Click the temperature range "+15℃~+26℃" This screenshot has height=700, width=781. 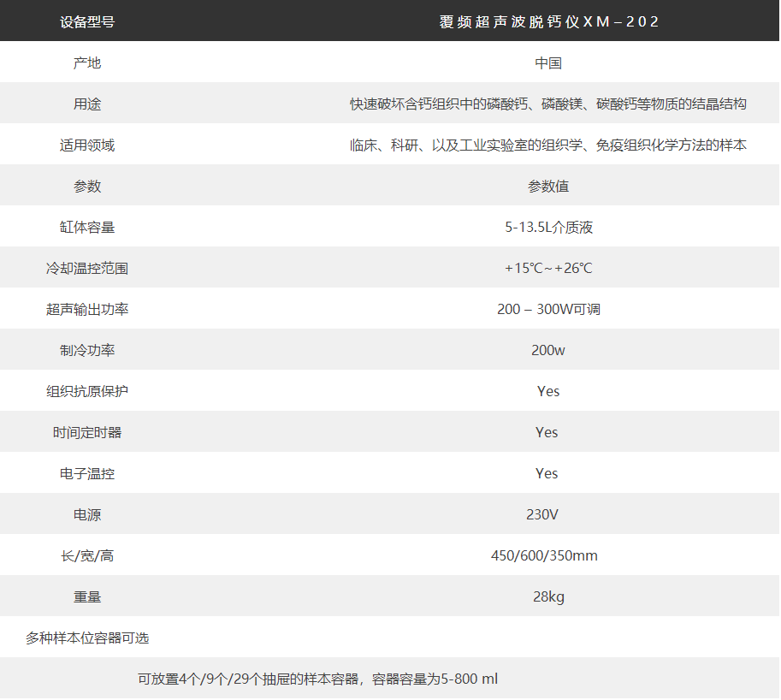pyautogui.click(x=548, y=269)
